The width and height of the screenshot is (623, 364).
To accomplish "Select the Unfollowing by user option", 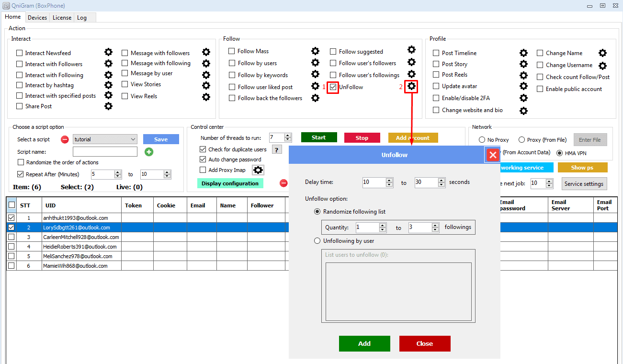I will (x=317, y=241).
